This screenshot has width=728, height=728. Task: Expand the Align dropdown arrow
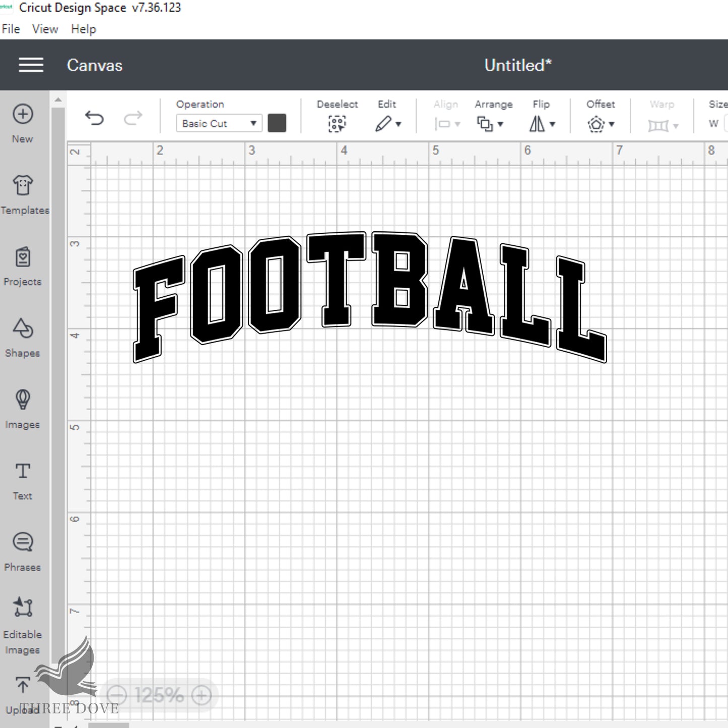pyautogui.click(x=457, y=124)
